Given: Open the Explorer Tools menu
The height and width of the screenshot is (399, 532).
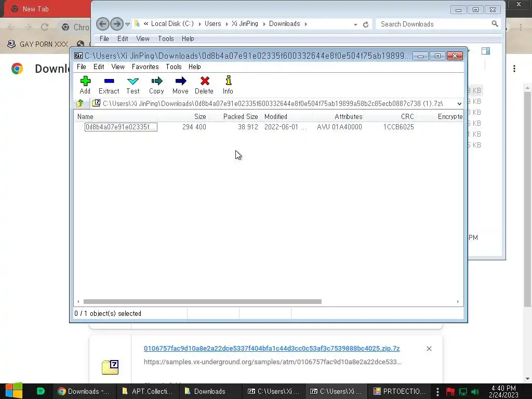Looking at the screenshot, I should pos(166,38).
